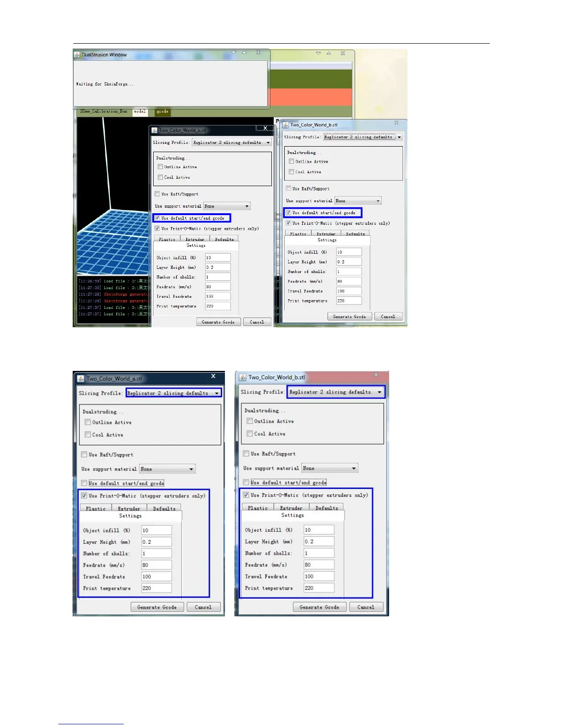The height and width of the screenshot is (728, 563).
Task: Uncheck Use Print-O-Matic in enlarged Two_Color_World_b.stl dialog
Action: [x=246, y=495]
